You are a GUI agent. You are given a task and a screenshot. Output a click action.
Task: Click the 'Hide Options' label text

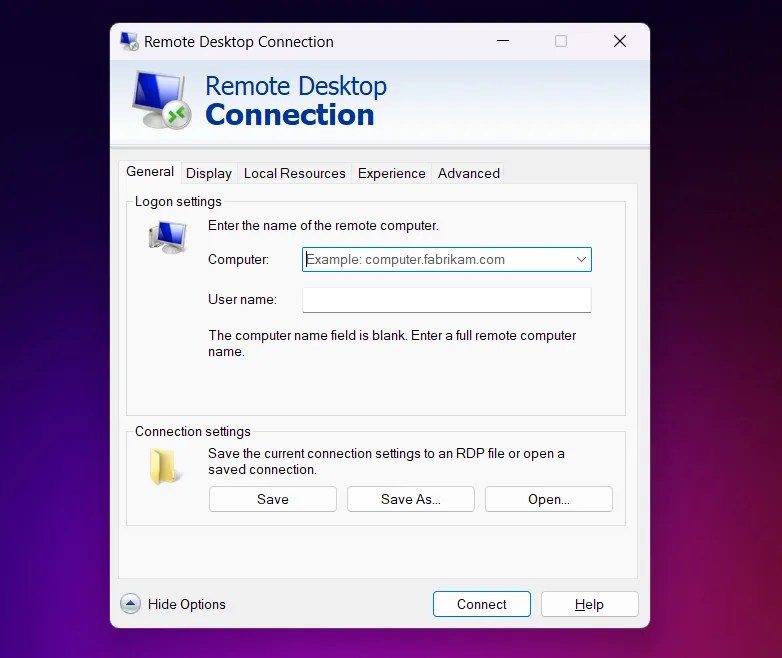tap(187, 604)
